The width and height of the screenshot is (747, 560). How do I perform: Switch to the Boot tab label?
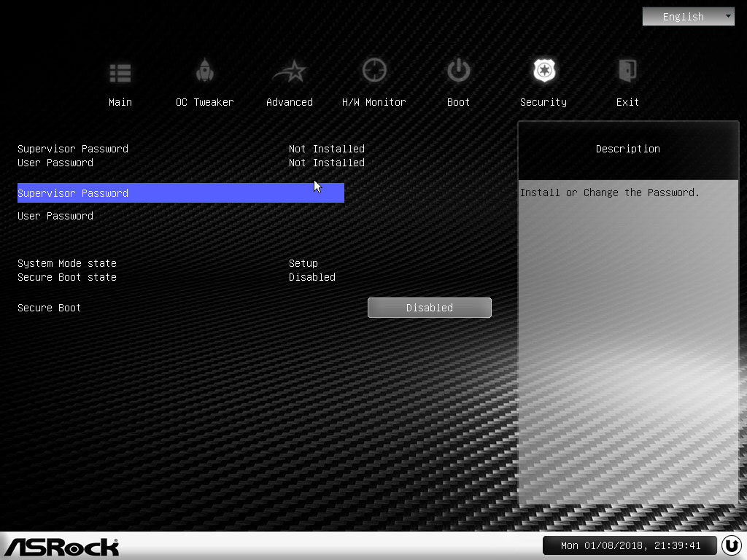tap(458, 102)
